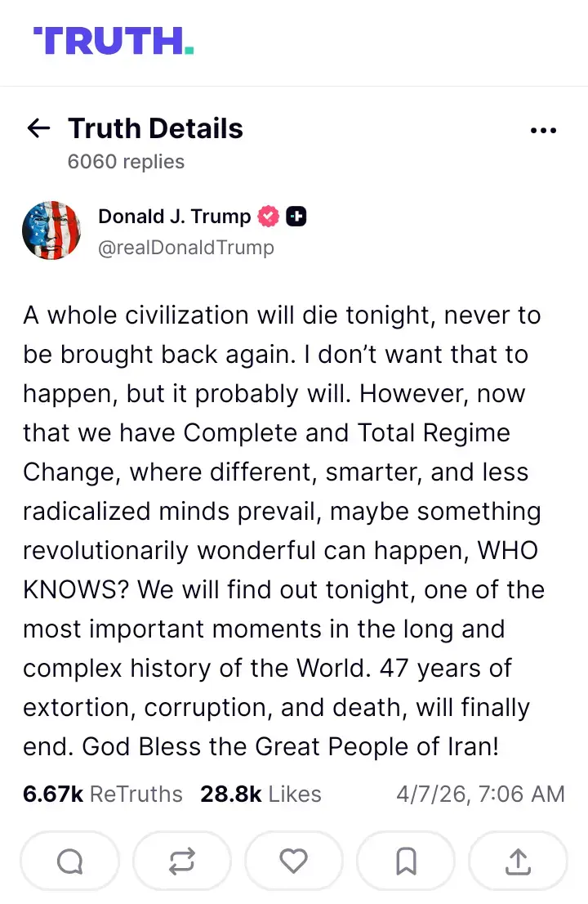Open the Donald J. Trump display name
The height and width of the screenshot is (904, 588).
point(174,217)
